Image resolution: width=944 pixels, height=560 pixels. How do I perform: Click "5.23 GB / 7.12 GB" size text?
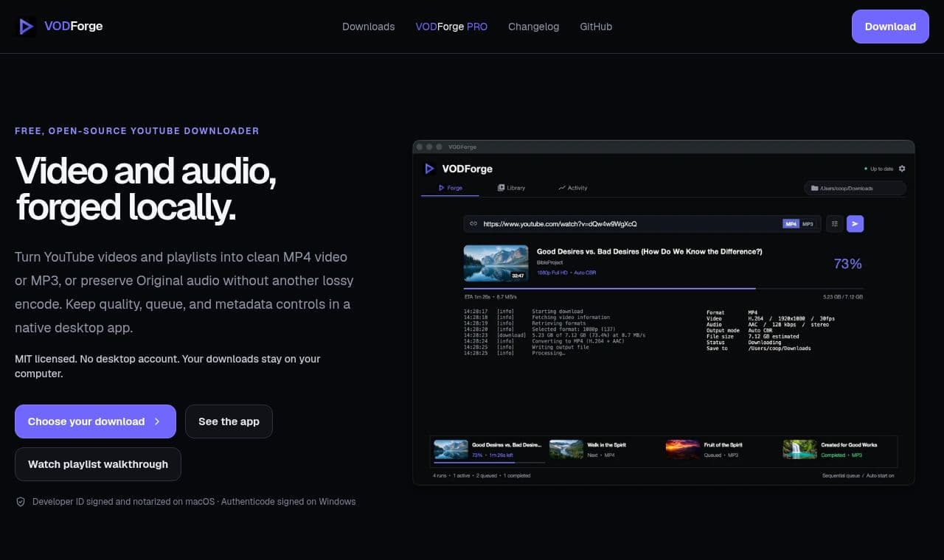coord(843,297)
